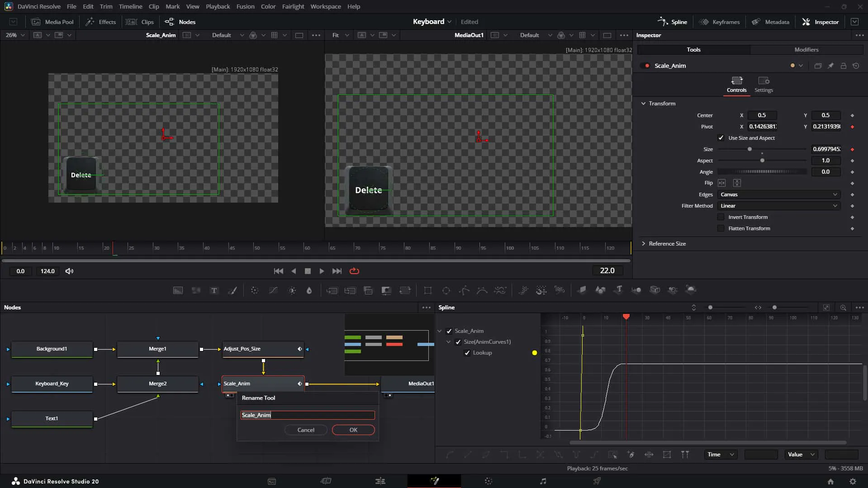Open viewer zoom 26% dropdown
868x488 pixels.
[x=15, y=35]
